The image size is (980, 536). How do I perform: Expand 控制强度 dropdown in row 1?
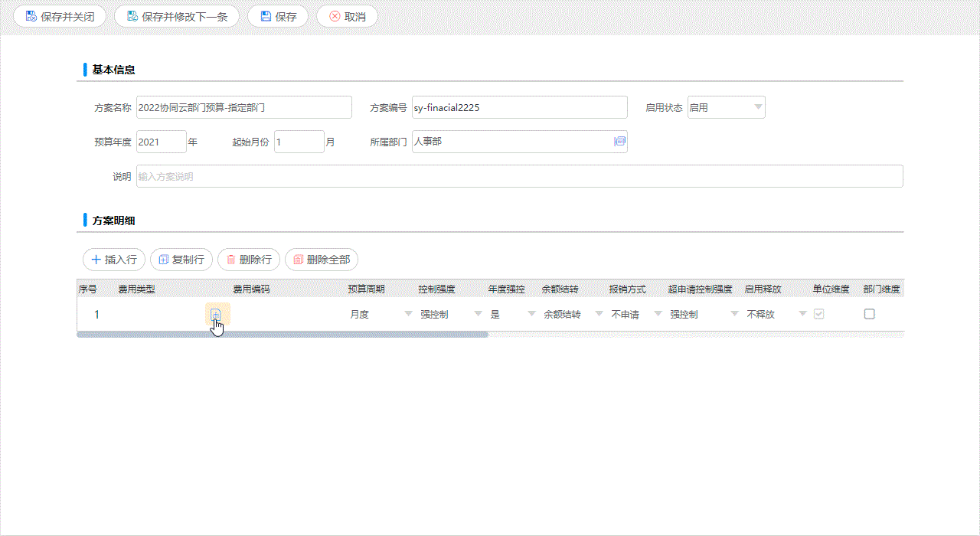click(x=478, y=314)
